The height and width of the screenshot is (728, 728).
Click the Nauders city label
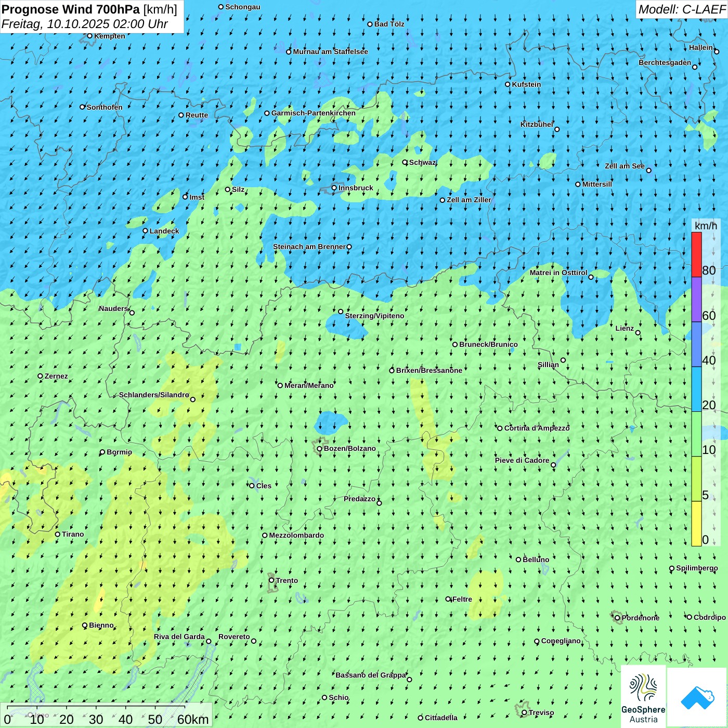pyautogui.click(x=113, y=308)
